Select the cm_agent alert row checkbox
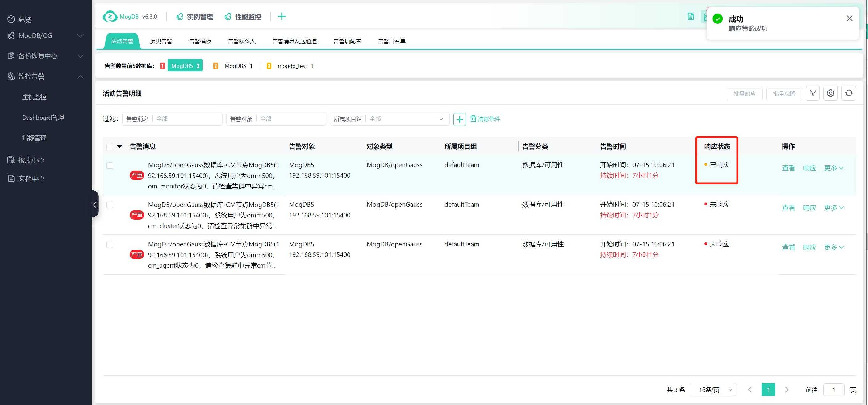The height and width of the screenshot is (405, 868). [x=110, y=245]
